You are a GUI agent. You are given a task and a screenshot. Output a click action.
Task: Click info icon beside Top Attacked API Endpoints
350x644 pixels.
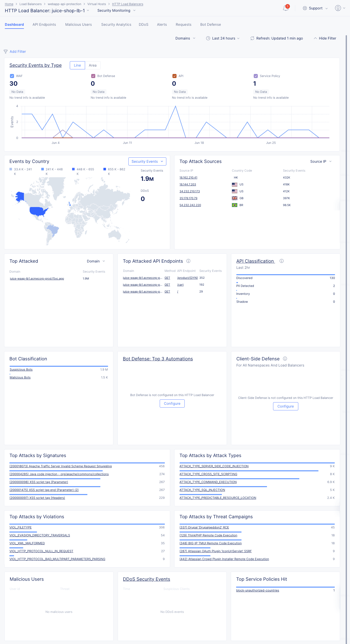pos(188,261)
